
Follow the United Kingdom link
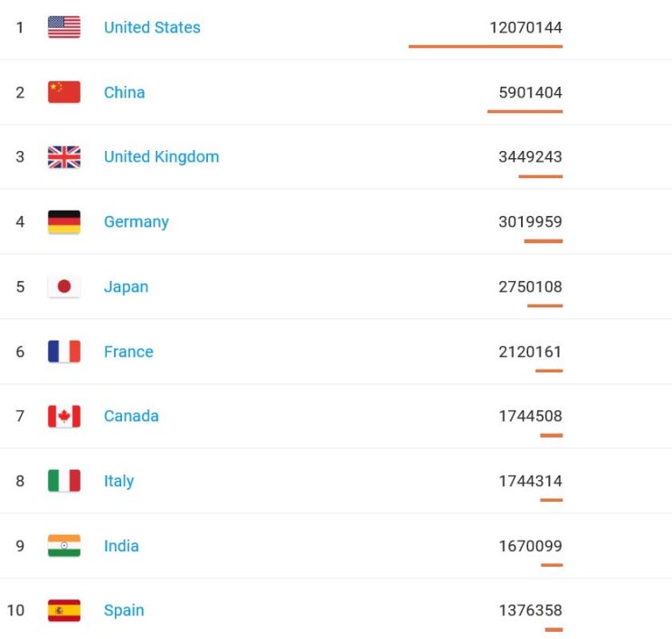(162, 156)
